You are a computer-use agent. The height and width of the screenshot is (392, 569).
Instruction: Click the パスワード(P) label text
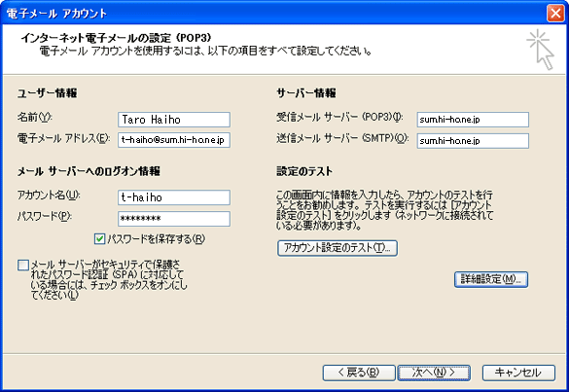(45, 216)
